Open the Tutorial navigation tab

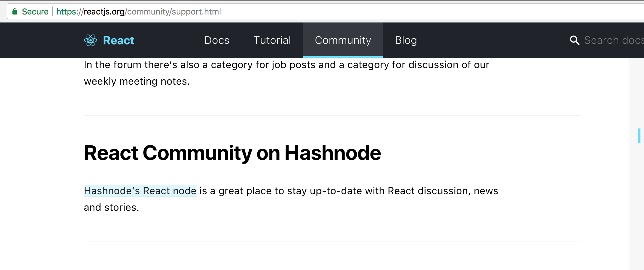(272, 40)
